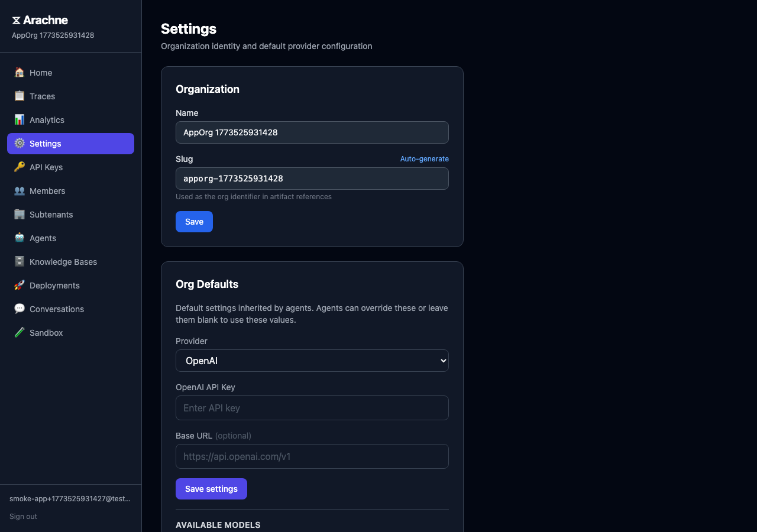The width and height of the screenshot is (757, 532).
Task: Focus the OpenAI API Key field
Action: [x=312, y=408]
